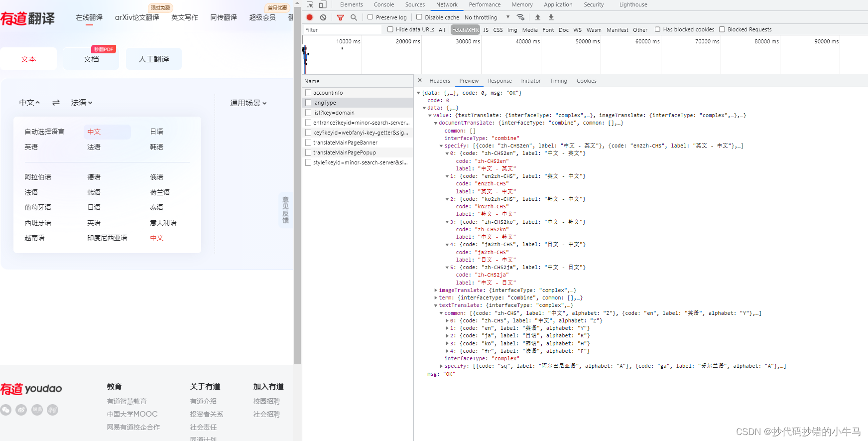Click the Youdao translate logo

[28, 18]
